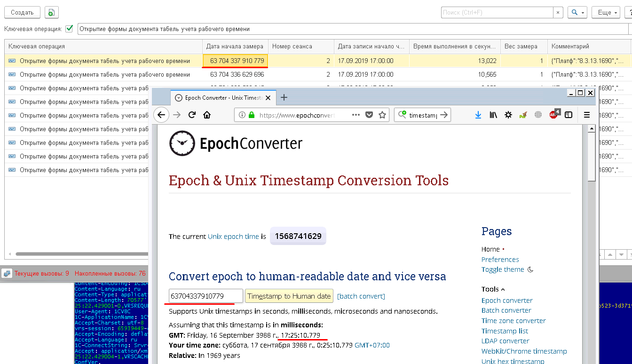Open the 1C search options dropdown

(577, 13)
